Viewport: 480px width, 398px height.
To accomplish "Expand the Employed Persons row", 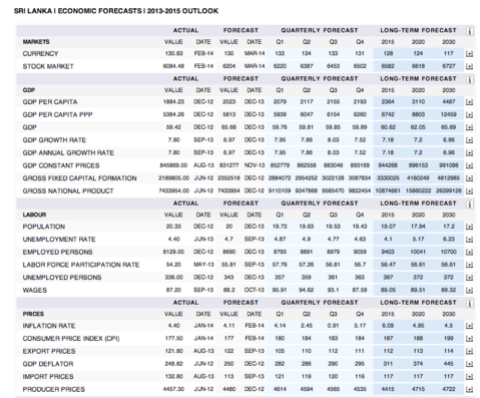I will pos(469,252).
